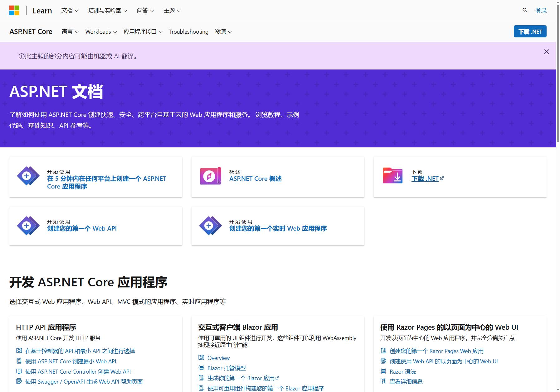The width and height of the screenshot is (560, 392).
Task: Go to ASP.NET Core home link
Action: (31, 31)
